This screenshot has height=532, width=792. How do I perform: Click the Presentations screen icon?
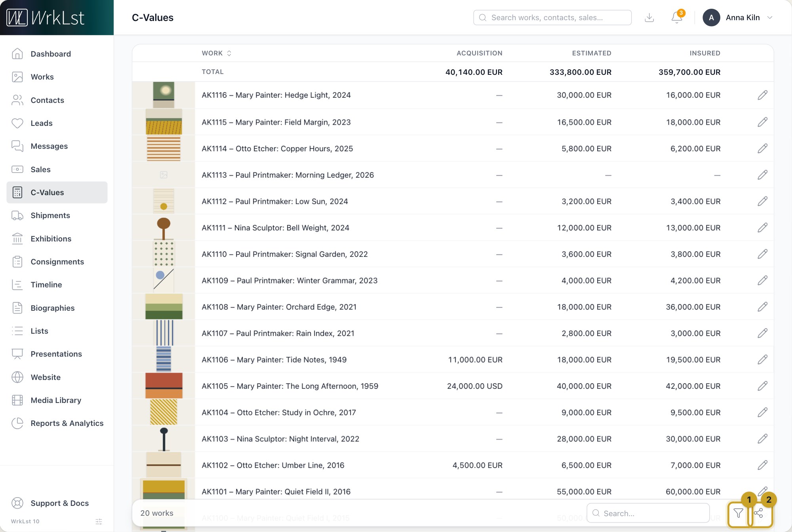[x=17, y=354]
